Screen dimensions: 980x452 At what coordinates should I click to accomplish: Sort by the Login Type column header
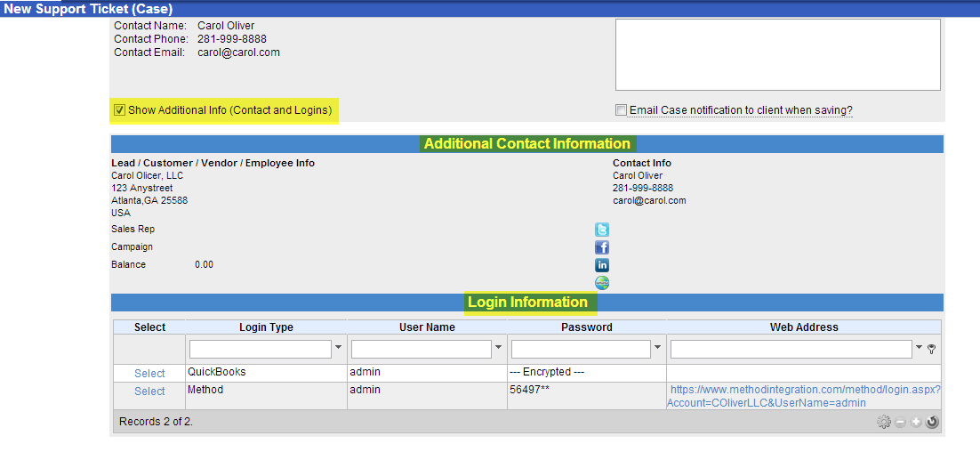click(266, 327)
